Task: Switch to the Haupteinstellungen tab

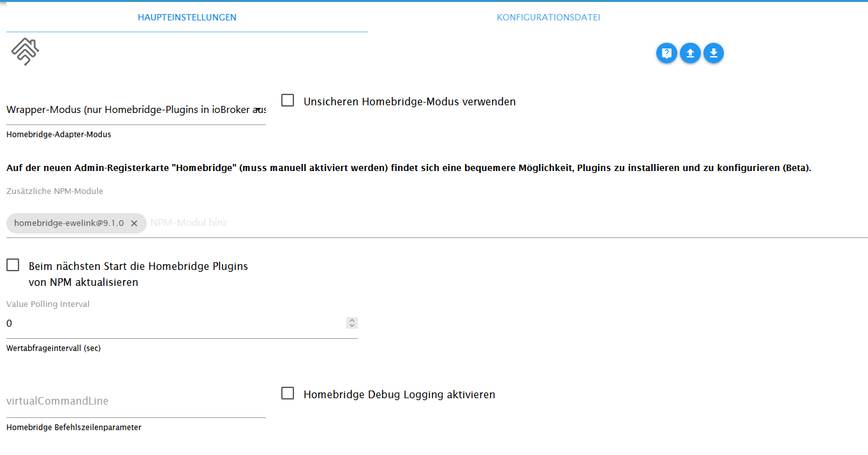Action: pos(187,17)
